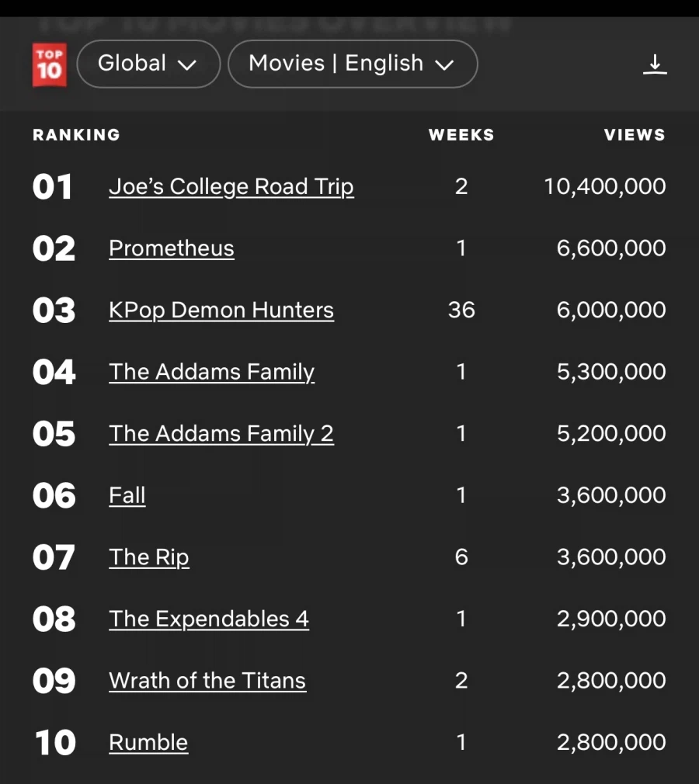The width and height of the screenshot is (699, 784).
Task: Click the WEEKS column header
Action: 461,135
